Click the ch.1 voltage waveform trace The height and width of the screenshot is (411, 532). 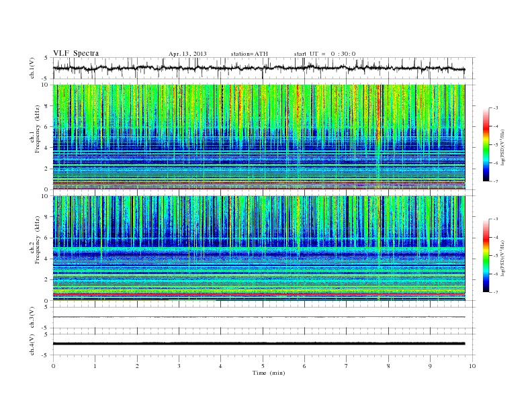click(x=259, y=68)
